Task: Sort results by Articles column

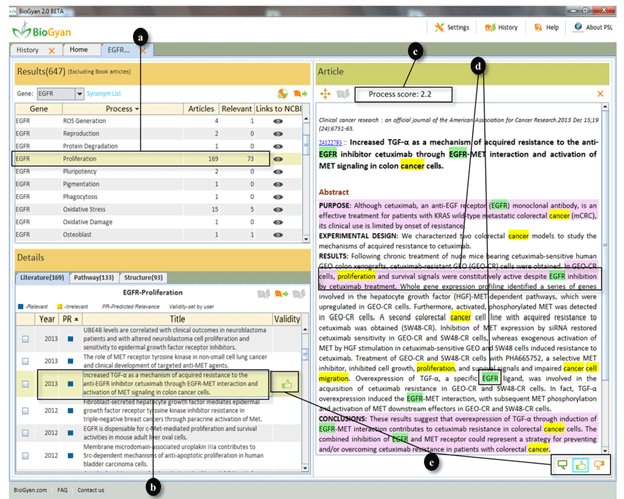Action: [x=201, y=109]
